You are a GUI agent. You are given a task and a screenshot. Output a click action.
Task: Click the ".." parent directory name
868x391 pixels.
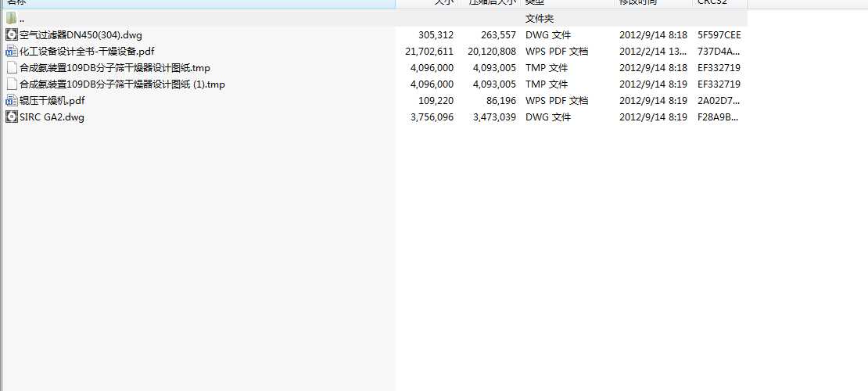point(22,20)
